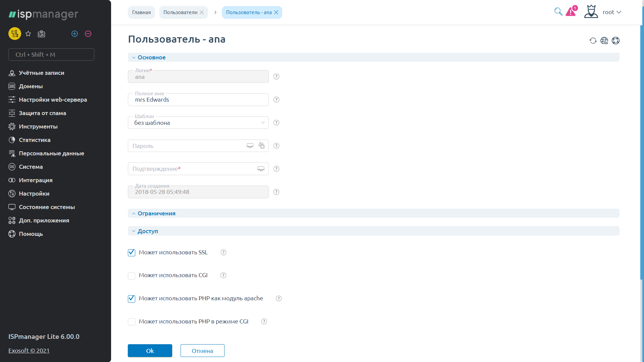
Task: Uncheck Может использовать SSL
Action: [132, 253]
